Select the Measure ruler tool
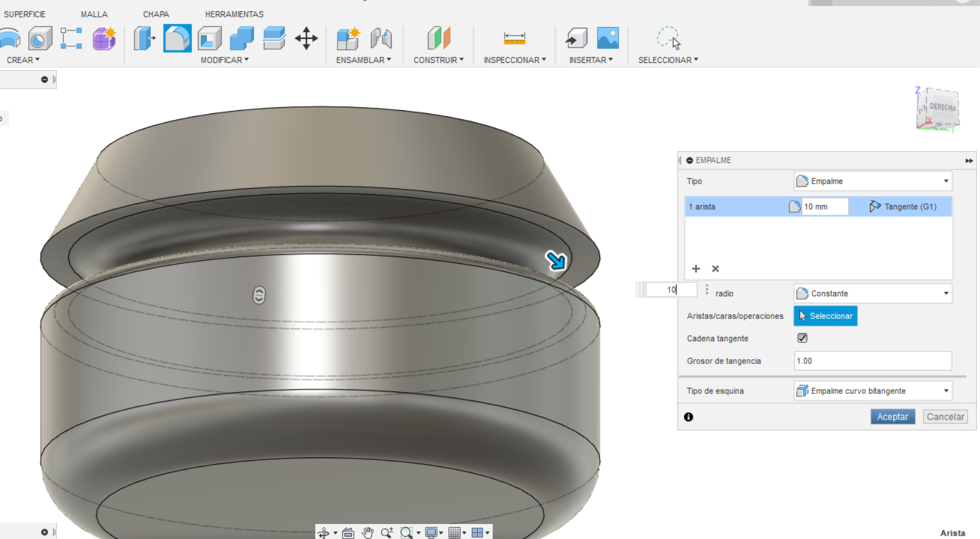Screen dimensions: 980x539 (x=514, y=39)
